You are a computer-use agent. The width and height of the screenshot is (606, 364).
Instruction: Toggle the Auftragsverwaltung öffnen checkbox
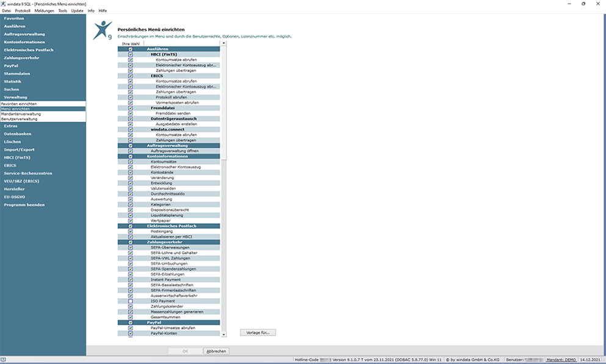(x=130, y=151)
